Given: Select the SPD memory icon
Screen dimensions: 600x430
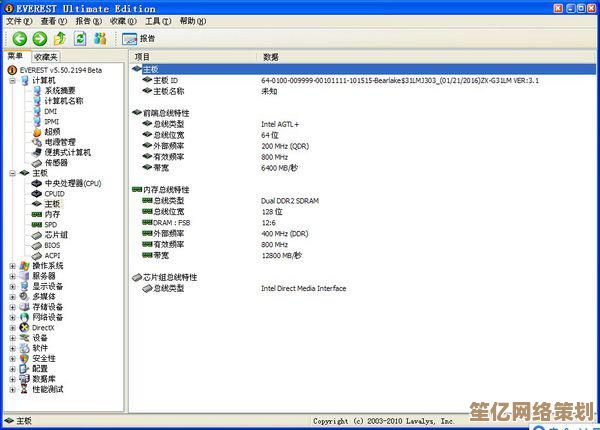Looking at the screenshot, I should [37, 225].
